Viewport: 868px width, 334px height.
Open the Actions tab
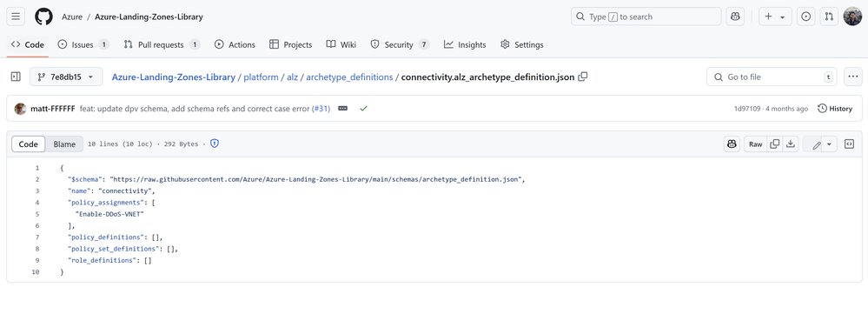click(235, 45)
